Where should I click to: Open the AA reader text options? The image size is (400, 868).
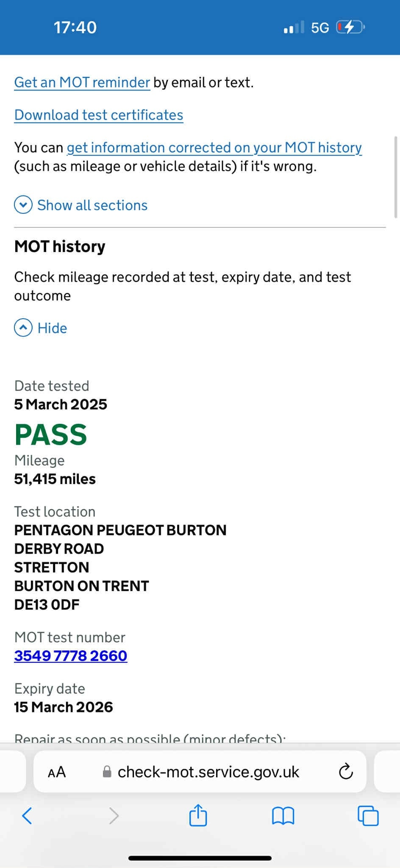click(57, 772)
